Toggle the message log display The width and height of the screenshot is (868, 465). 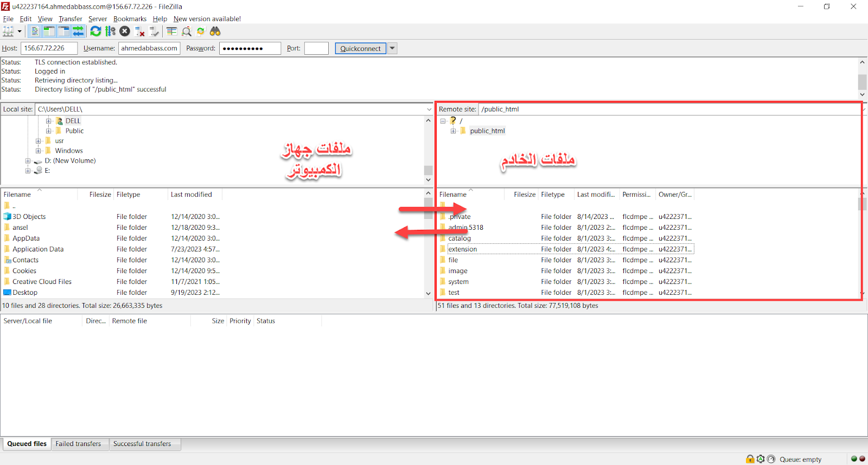[35, 31]
